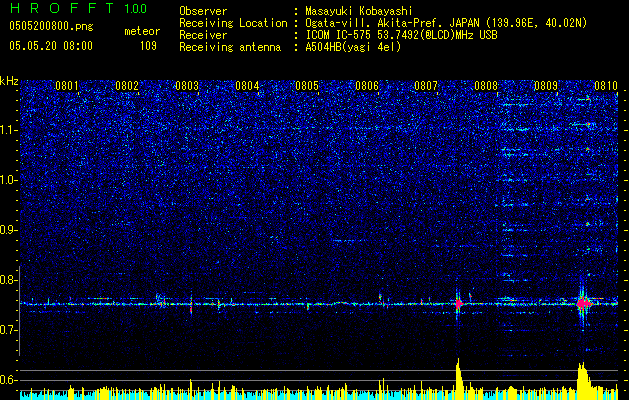Select observer name Masayuki Kobayashi

tap(359, 11)
